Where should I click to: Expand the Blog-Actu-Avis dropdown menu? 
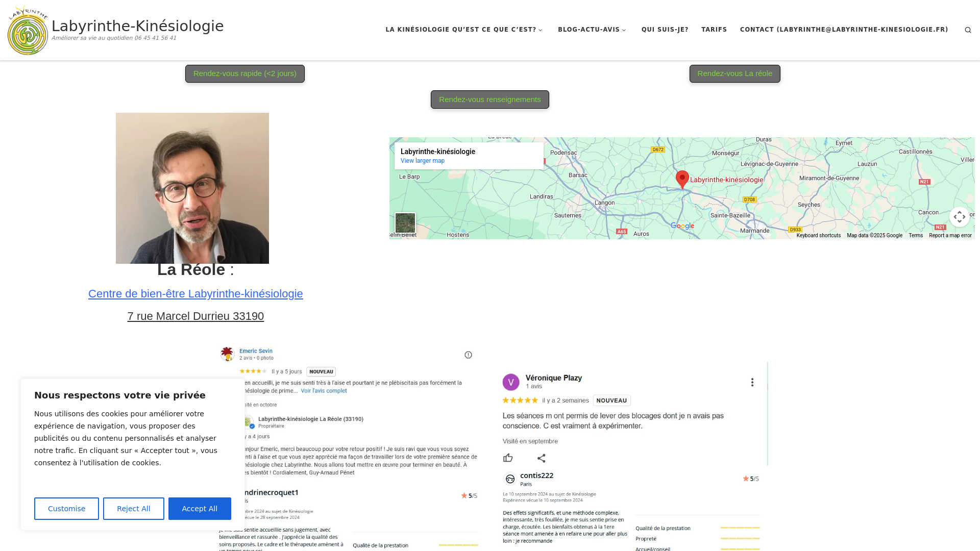(592, 30)
